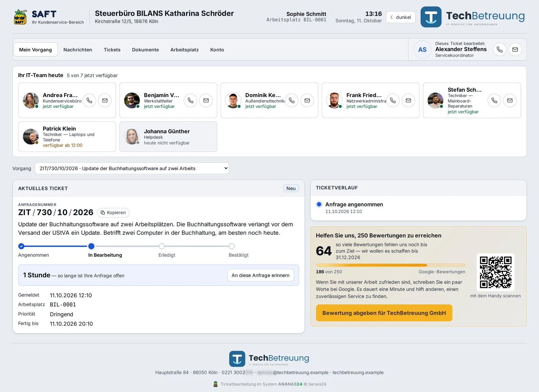Viewport: 539px width, 392px height.
Task: Click the Erledigt step marker
Action: point(162,246)
